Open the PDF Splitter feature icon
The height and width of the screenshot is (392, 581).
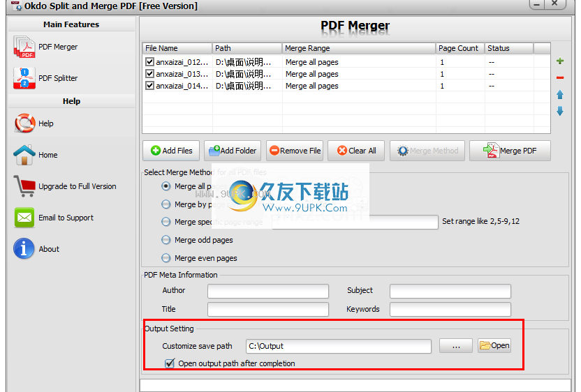coord(24,78)
